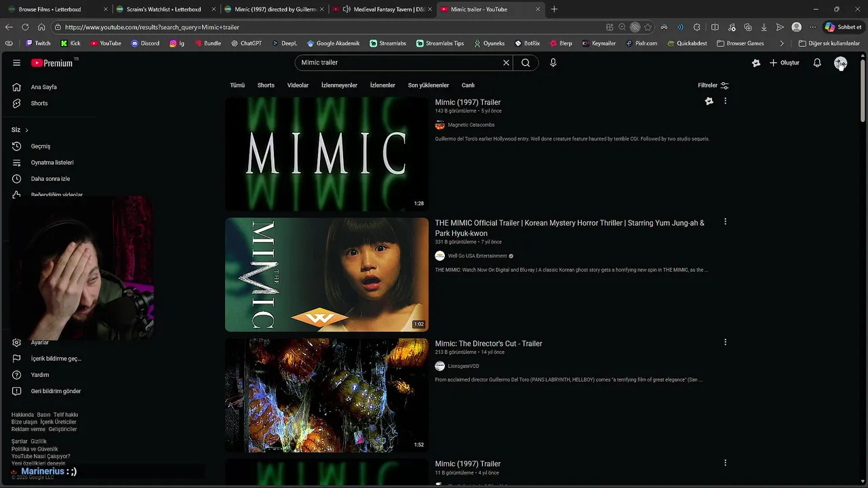Image resolution: width=868 pixels, height=488 pixels.
Task: Click the sparkle icon beside Oluştur
Action: pyautogui.click(x=756, y=62)
